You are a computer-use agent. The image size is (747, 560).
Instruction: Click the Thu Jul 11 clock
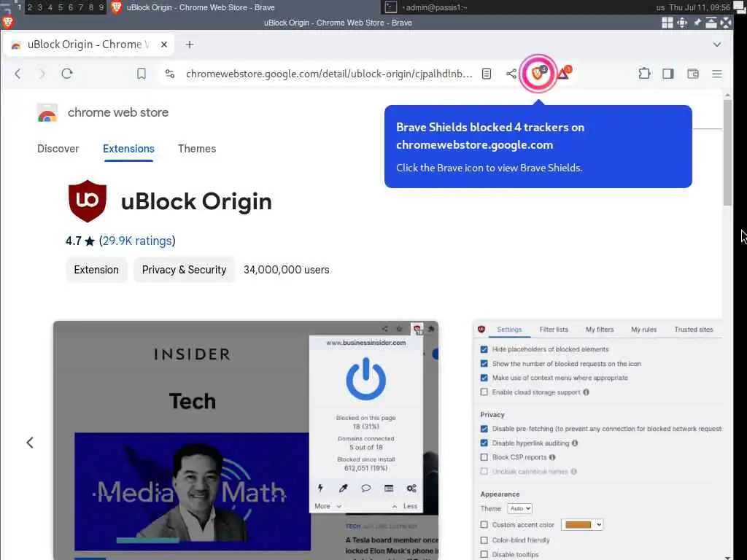click(700, 7)
